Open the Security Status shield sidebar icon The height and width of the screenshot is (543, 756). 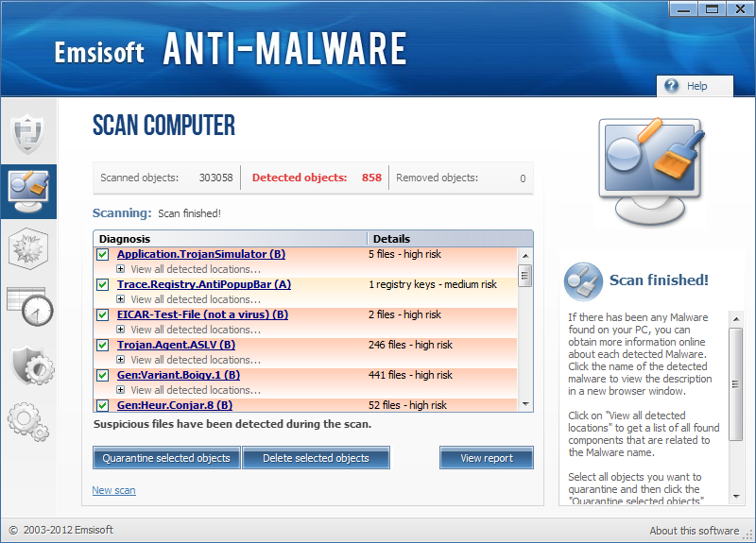28,133
